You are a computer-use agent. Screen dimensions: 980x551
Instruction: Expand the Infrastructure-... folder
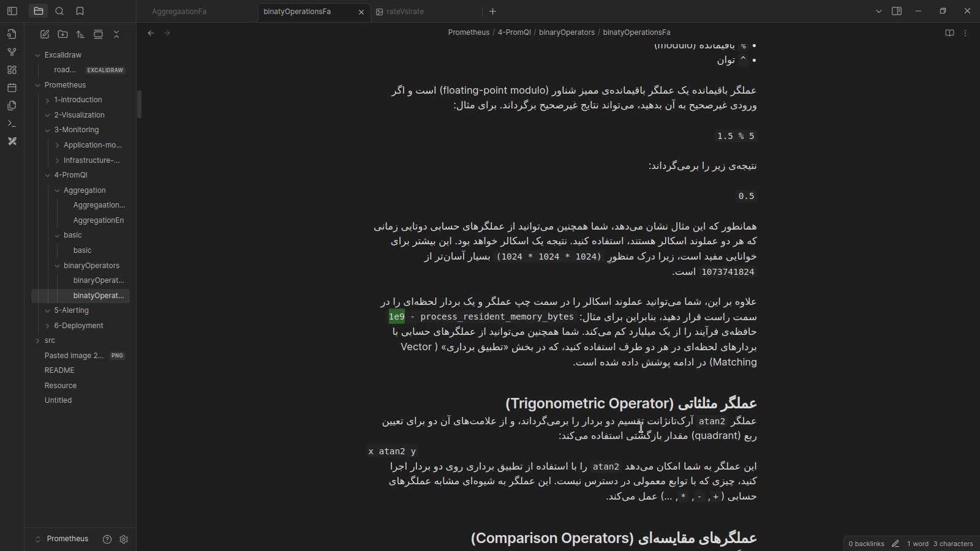[58, 160]
